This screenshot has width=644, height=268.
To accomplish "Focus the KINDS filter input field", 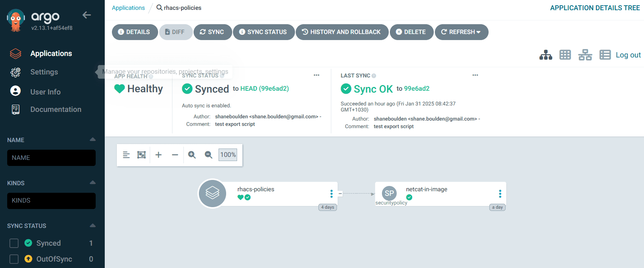I will (51, 201).
